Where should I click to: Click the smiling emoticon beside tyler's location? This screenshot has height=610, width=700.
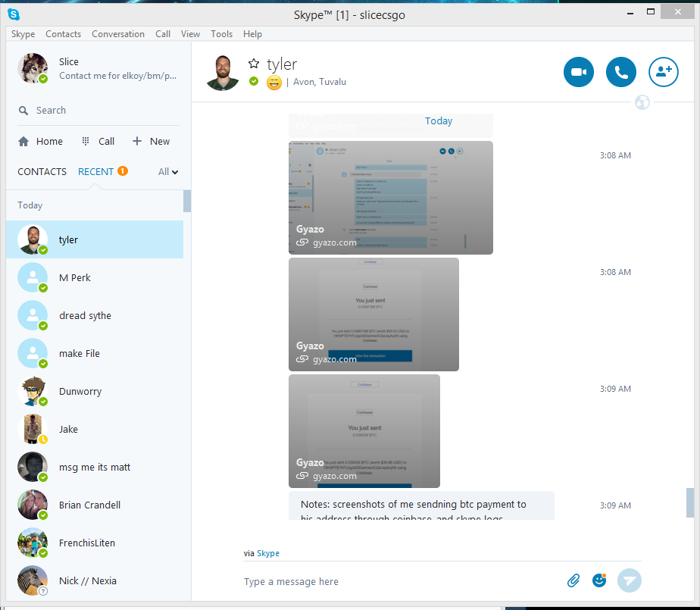point(274,82)
